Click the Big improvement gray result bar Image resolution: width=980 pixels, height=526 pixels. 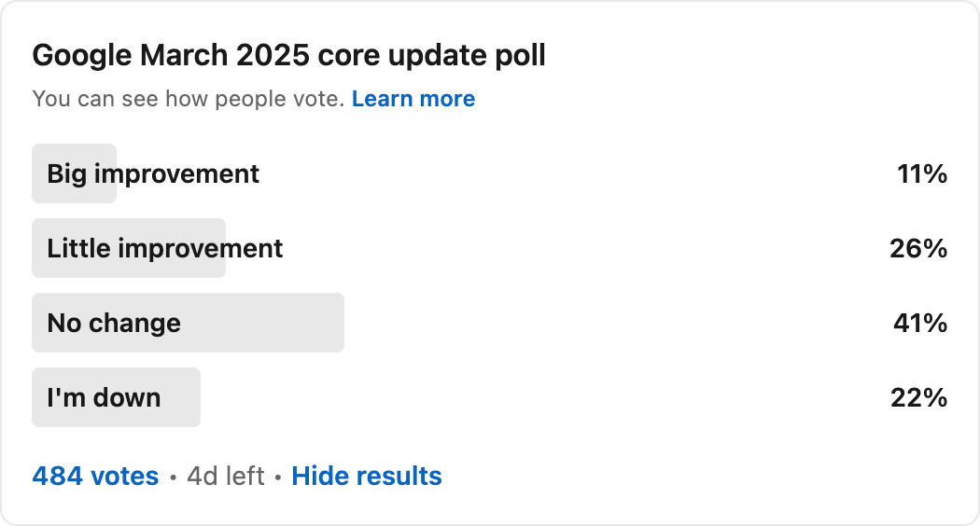tap(75, 173)
